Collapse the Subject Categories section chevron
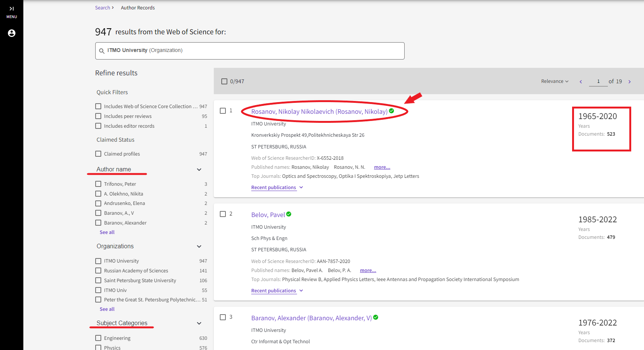 (199, 323)
